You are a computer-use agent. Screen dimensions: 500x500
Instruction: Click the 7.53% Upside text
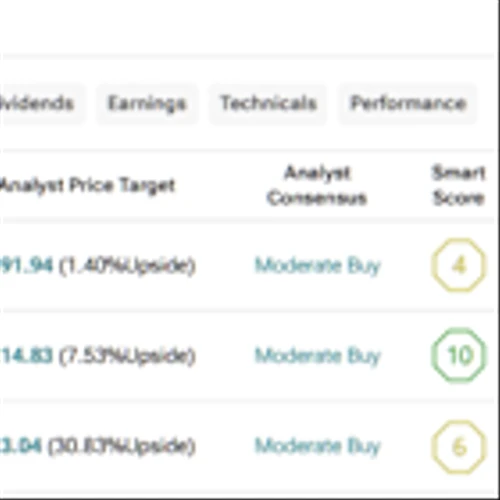point(127,357)
